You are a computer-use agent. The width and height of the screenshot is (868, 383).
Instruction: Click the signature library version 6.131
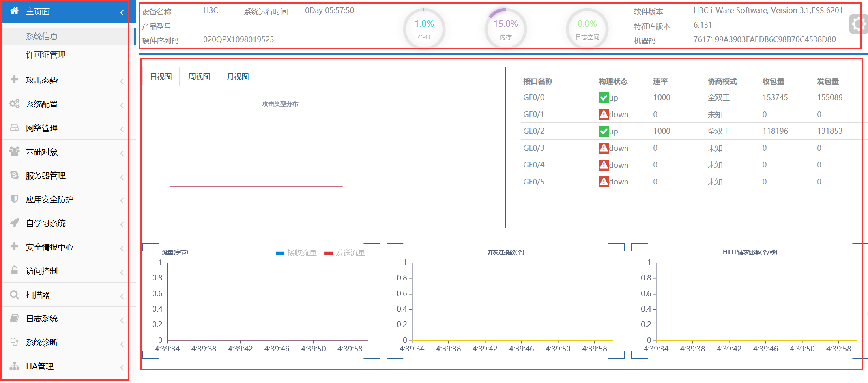(x=703, y=25)
